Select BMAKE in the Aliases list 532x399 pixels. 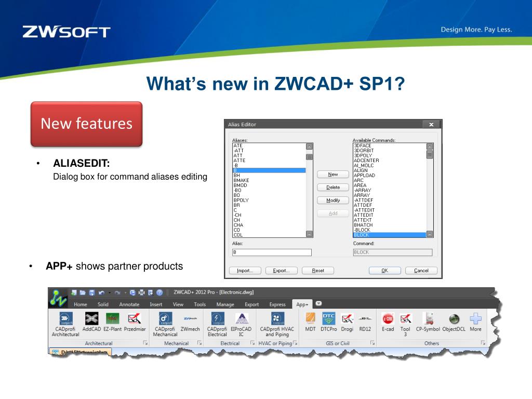pyautogui.click(x=269, y=180)
